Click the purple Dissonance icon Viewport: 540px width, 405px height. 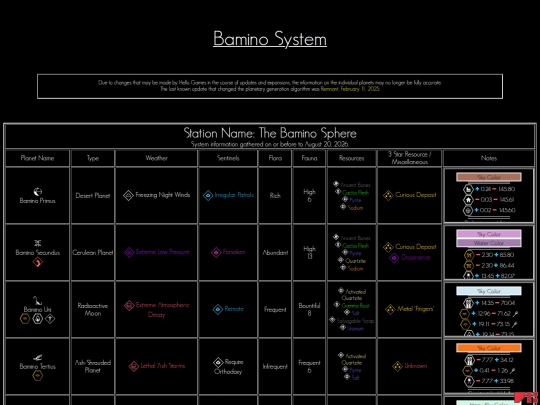[394, 258]
